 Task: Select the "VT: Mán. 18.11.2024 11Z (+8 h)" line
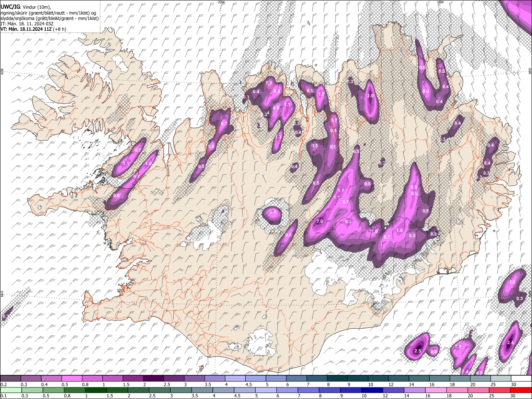coord(33,29)
